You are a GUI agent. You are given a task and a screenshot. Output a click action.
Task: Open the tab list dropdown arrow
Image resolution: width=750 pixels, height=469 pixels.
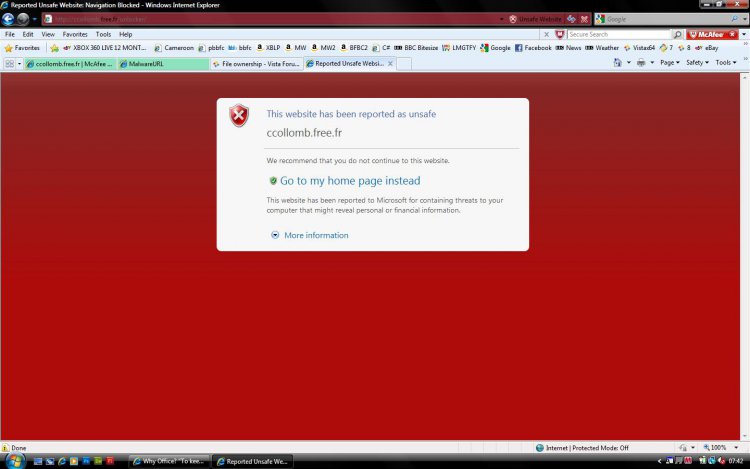pos(19,64)
